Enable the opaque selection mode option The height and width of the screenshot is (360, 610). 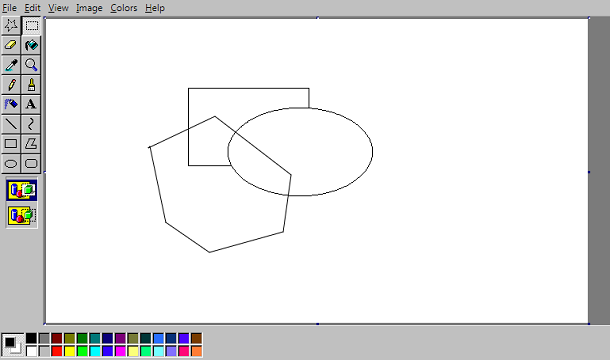(22, 190)
